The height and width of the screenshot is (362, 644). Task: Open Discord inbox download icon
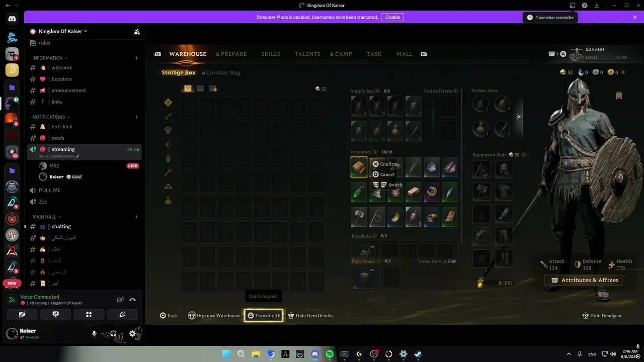[597, 6]
